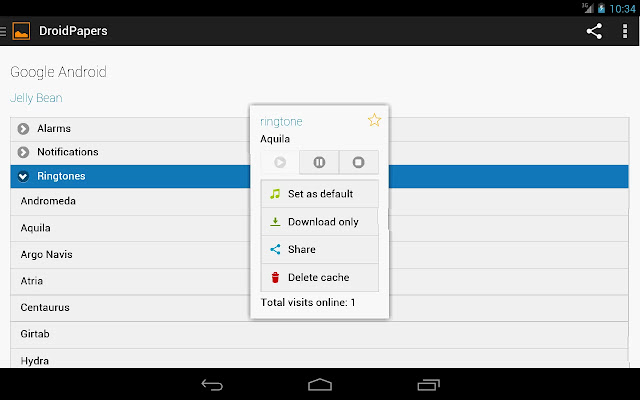
Task: Open the share icon in the action bar
Action: [x=594, y=31]
